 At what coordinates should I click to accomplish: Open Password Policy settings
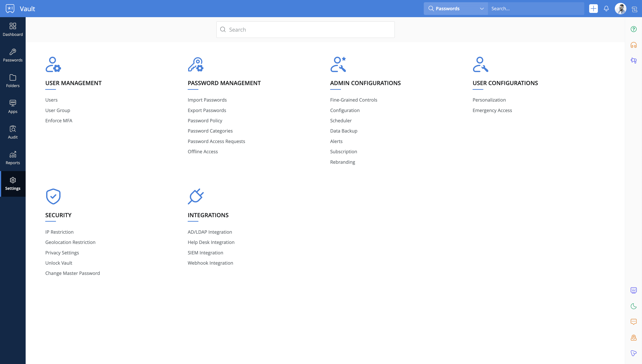205,121
